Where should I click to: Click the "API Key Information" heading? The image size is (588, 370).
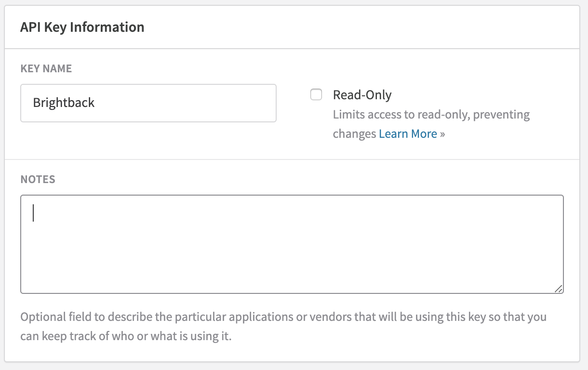pos(82,27)
